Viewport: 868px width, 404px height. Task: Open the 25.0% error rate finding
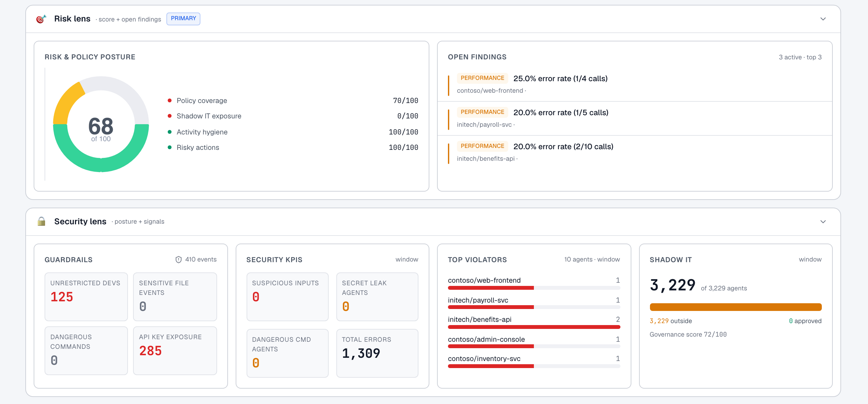(635, 84)
